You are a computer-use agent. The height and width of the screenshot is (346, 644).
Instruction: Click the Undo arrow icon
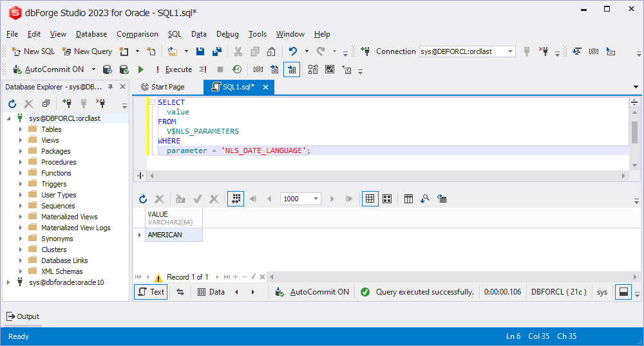293,51
